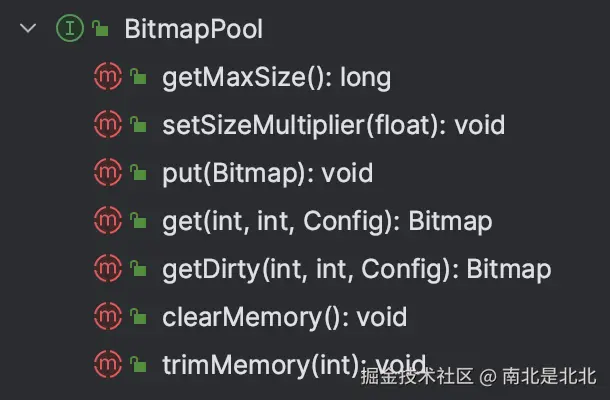The width and height of the screenshot is (610, 400).
Task: Click the green lock icon beside BitmapPool
Action: (x=100, y=30)
